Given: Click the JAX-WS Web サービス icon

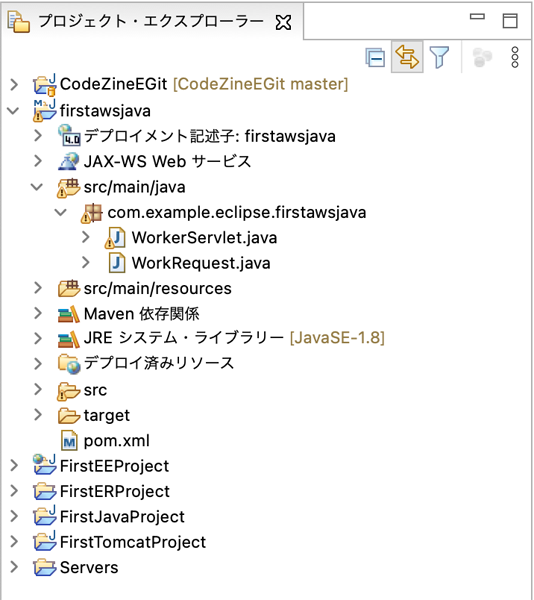Looking at the screenshot, I should [x=68, y=161].
